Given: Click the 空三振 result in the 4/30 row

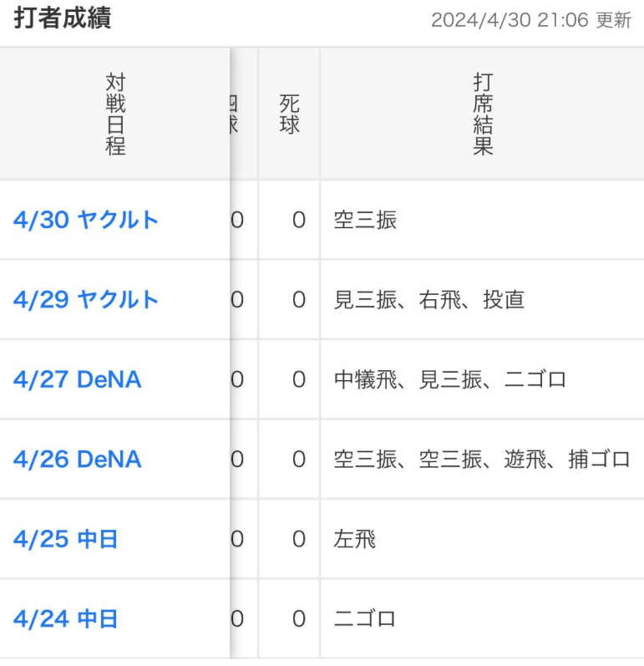Looking at the screenshot, I should tap(365, 221).
